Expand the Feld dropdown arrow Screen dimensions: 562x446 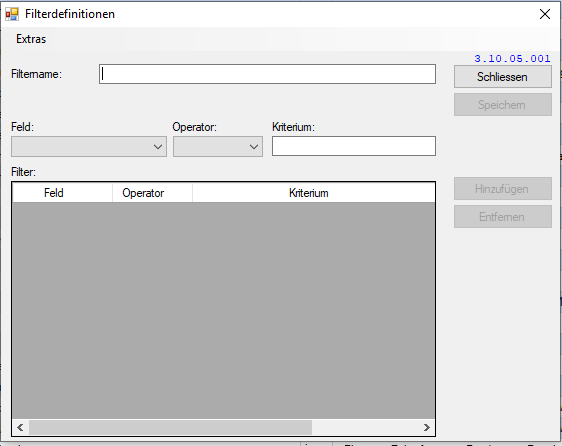(158, 147)
